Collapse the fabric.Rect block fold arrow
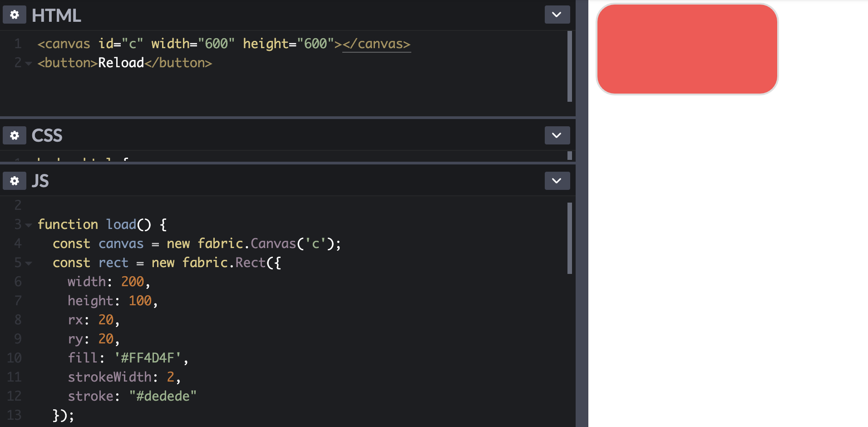Screen dimensions: 868x427 click(29, 263)
